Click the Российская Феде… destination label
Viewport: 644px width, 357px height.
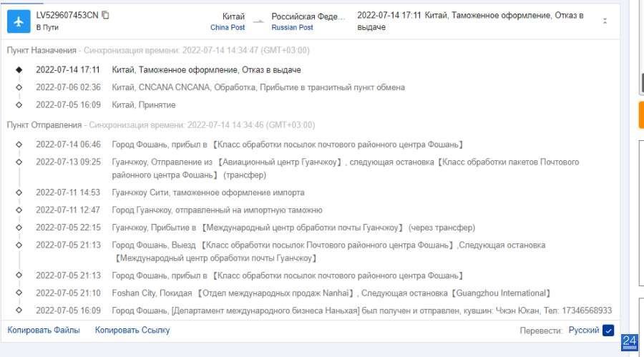tap(308, 16)
